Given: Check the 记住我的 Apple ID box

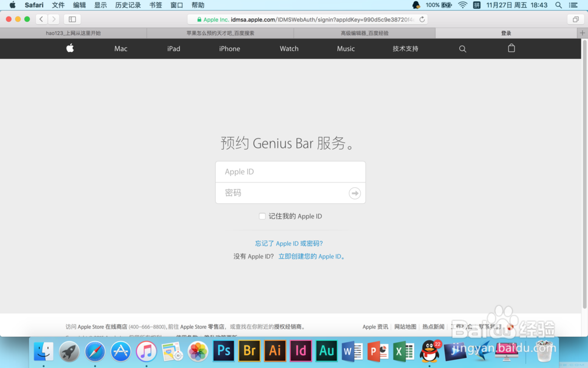Looking at the screenshot, I should point(262,216).
